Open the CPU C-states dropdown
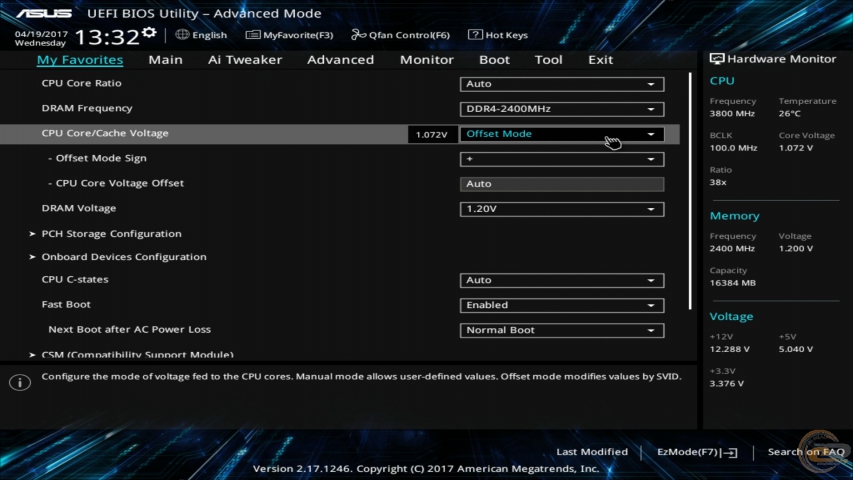The image size is (853, 480). coord(562,280)
